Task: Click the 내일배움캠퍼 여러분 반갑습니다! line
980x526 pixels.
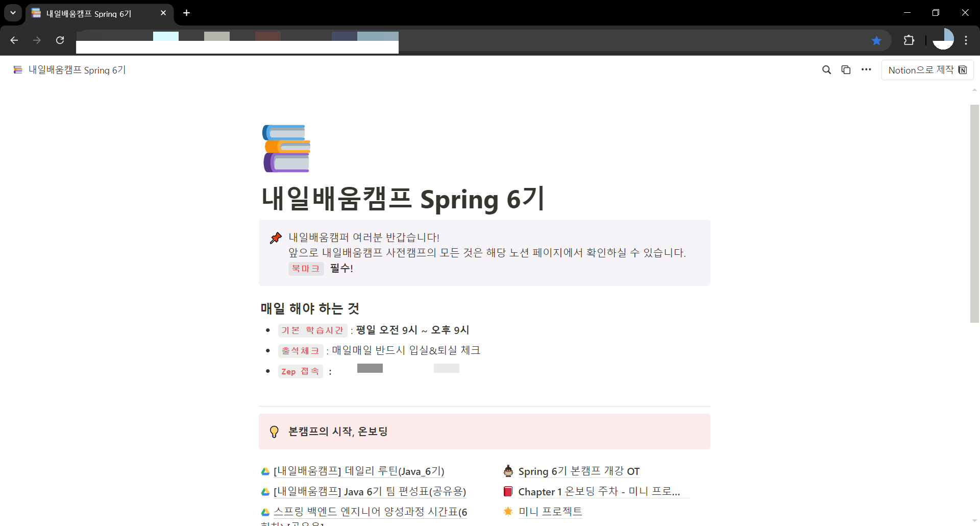Action: pos(364,237)
